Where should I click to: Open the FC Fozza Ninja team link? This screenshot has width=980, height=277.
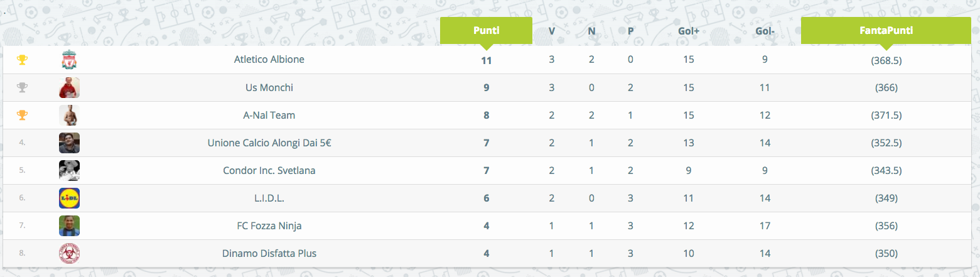pos(269,225)
